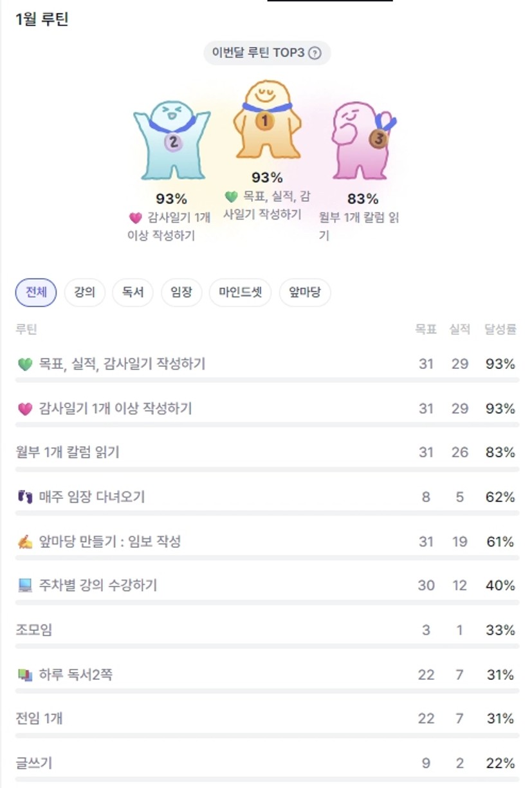Click the writing hand icon beside 앞마당 만들기
Image resolution: width=532 pixels, height=788 pixels.
pos(25,542)
